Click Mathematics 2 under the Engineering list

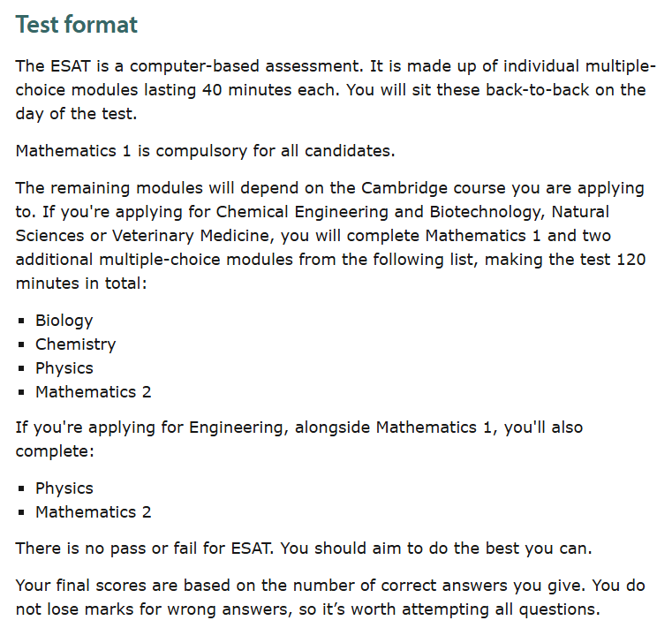(94, 512)
